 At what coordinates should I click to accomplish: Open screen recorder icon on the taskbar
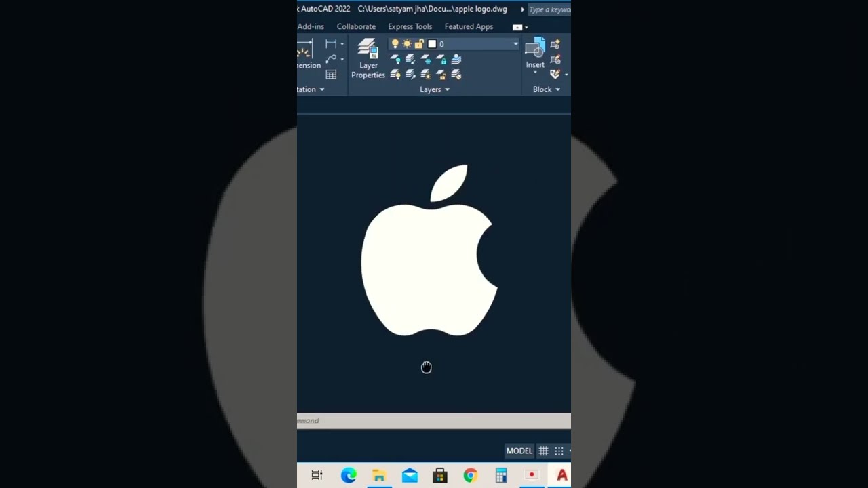click(x=532, y=475)
